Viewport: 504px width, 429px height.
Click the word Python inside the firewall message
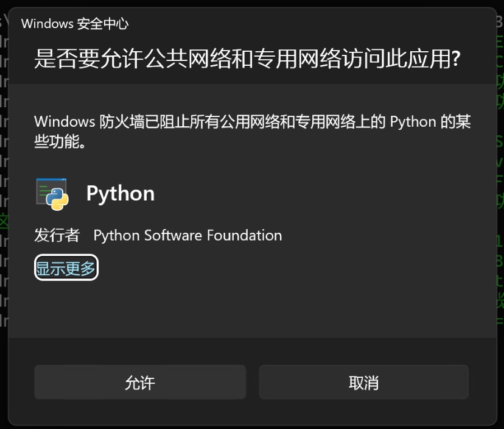pos(413,122)
